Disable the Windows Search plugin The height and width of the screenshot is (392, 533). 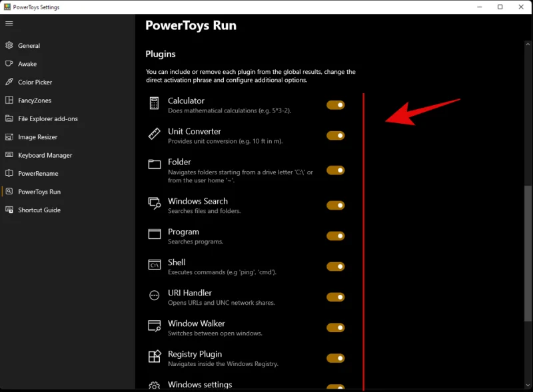(x=335, y=205)
